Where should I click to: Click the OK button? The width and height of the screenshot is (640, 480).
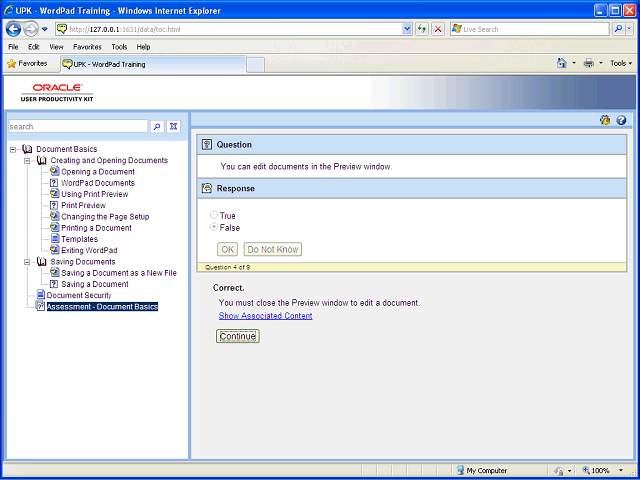[227, 249]
